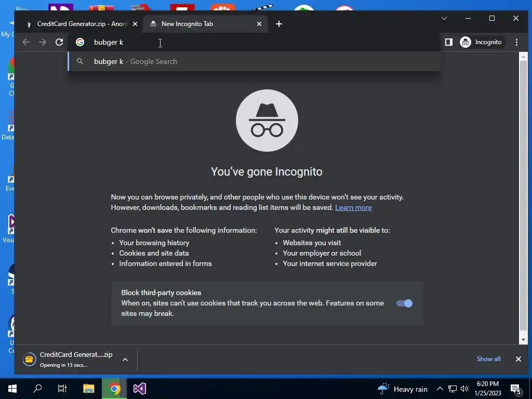Expand the download item options chevron

125,360
